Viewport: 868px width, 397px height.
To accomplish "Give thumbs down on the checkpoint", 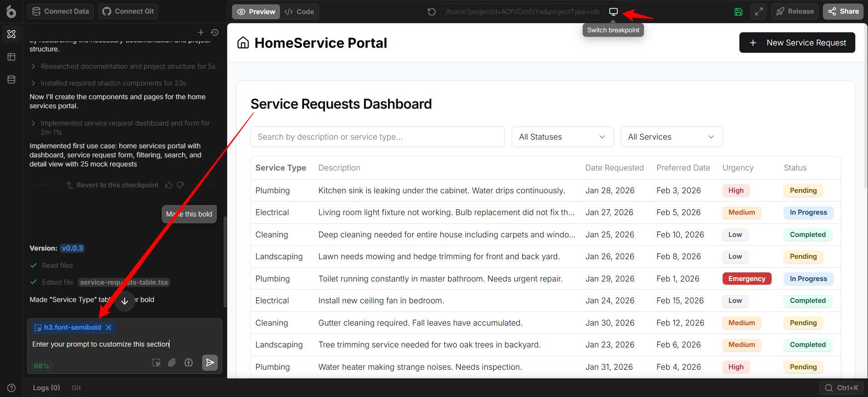I will click(x=180, y=185).
